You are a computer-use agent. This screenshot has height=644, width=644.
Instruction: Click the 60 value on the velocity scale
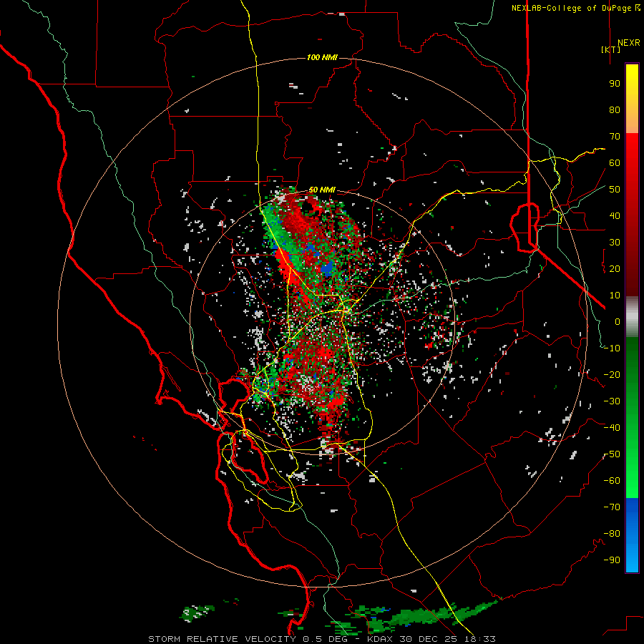click(615, 163)
